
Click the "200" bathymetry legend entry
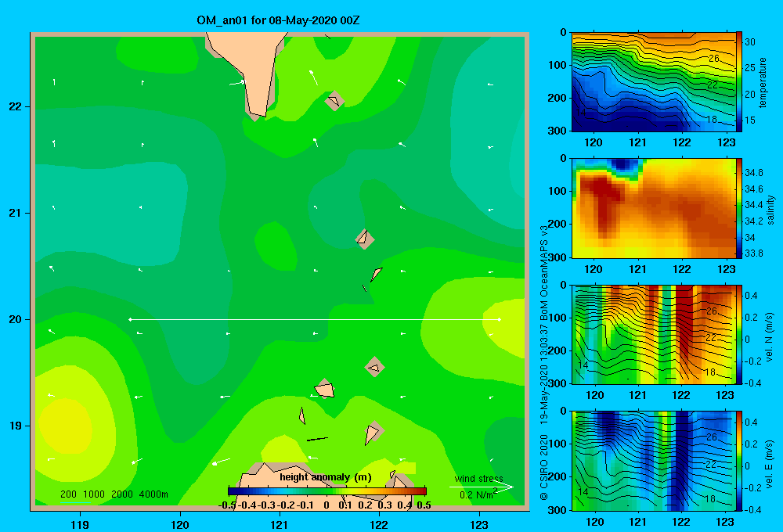[x=68, y=494]
